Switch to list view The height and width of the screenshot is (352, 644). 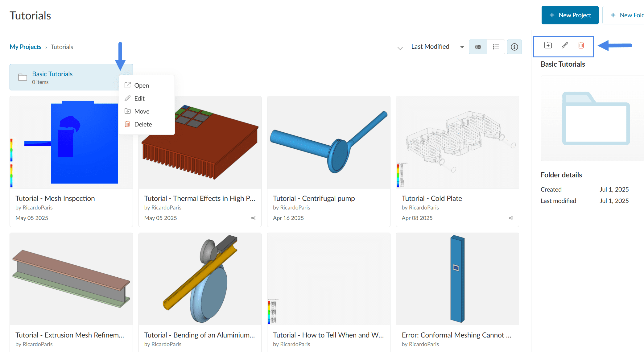[496, 47]
